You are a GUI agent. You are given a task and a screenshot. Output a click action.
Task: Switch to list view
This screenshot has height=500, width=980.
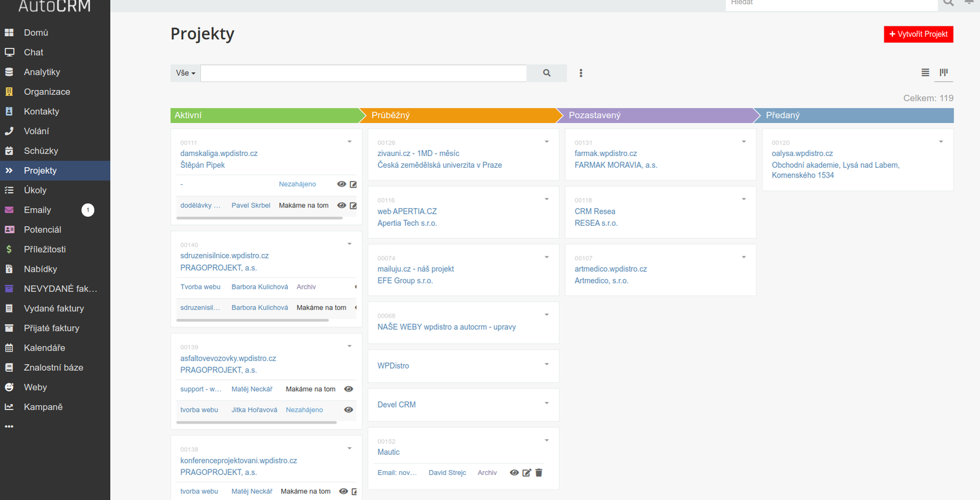point(925,72)
